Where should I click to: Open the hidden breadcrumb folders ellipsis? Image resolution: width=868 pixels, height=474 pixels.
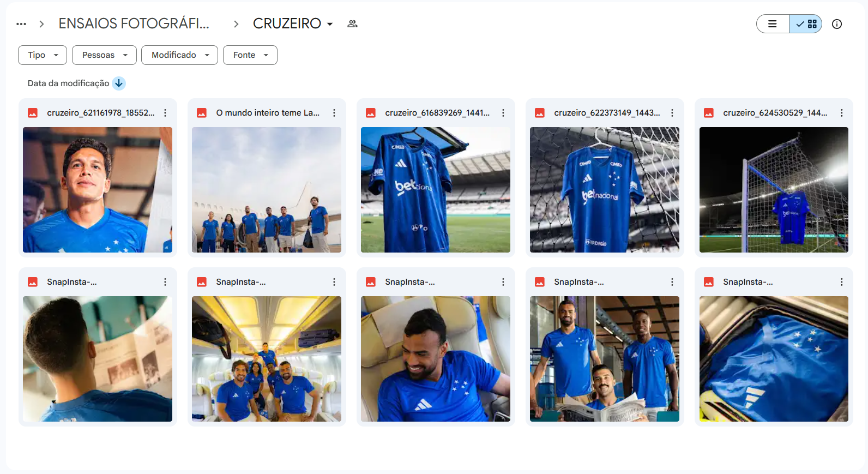click(21, 24)
